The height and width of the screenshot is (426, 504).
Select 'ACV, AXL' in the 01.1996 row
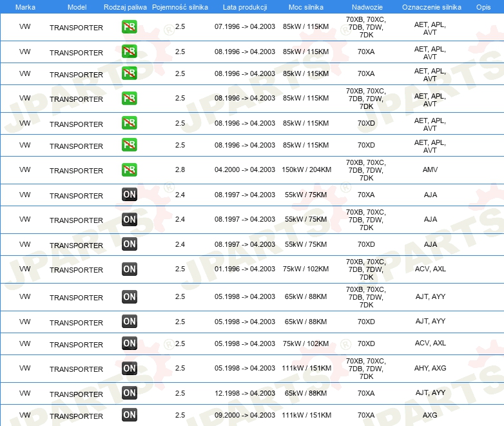coord(430,269)
